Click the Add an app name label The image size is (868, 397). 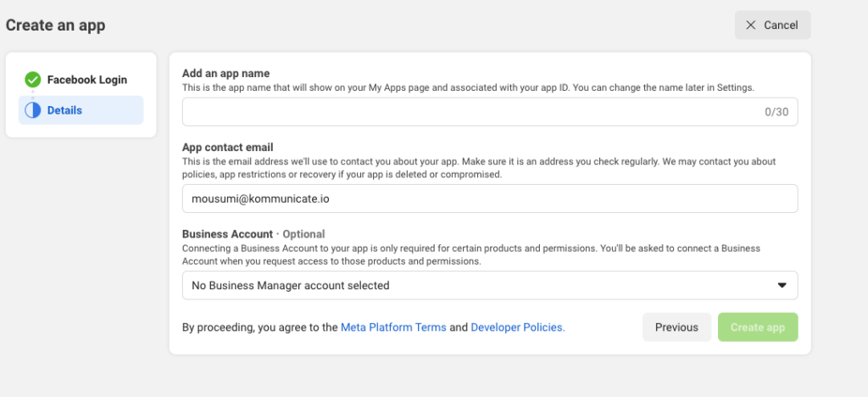(x=225, y=73)
